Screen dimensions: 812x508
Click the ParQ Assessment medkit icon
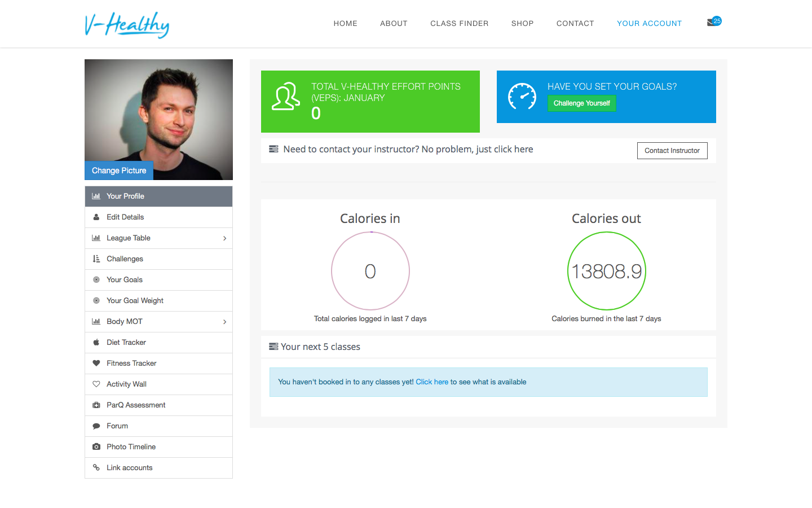96,405
